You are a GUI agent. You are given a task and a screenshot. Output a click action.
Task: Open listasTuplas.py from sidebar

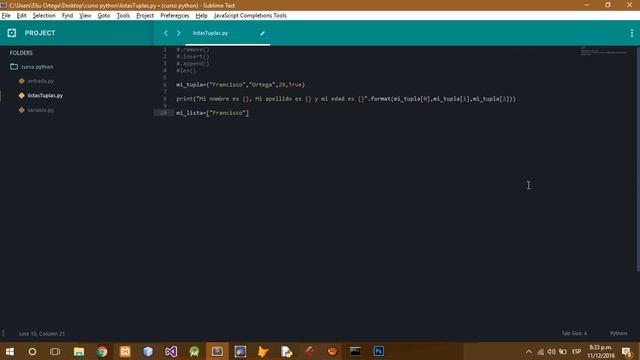pos(45,96)
